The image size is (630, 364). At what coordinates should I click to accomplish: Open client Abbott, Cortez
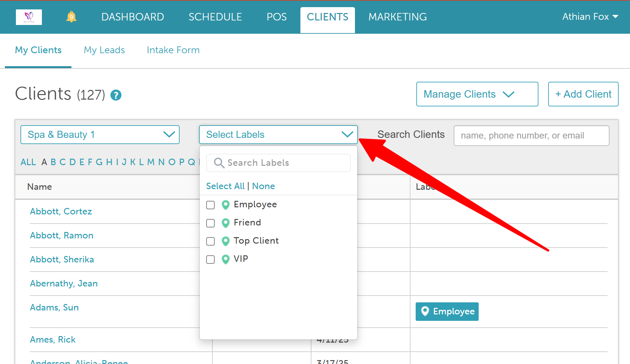click(61, 211)
